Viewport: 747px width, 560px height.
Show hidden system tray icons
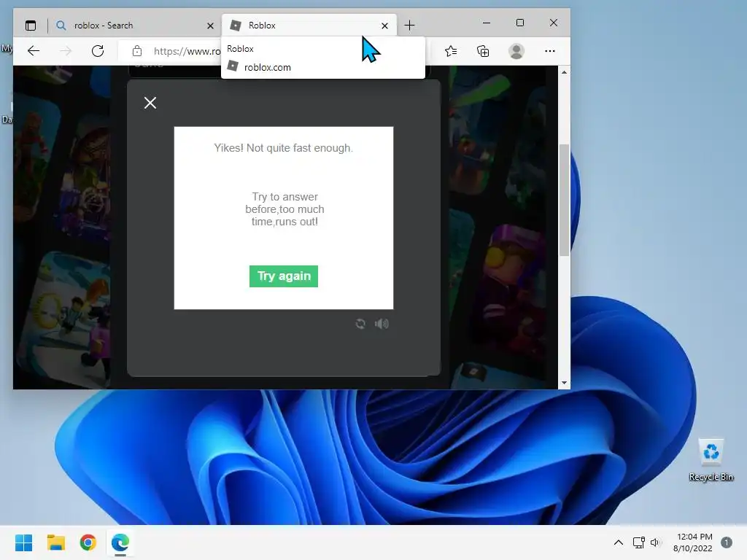click(x=619, y=542)
